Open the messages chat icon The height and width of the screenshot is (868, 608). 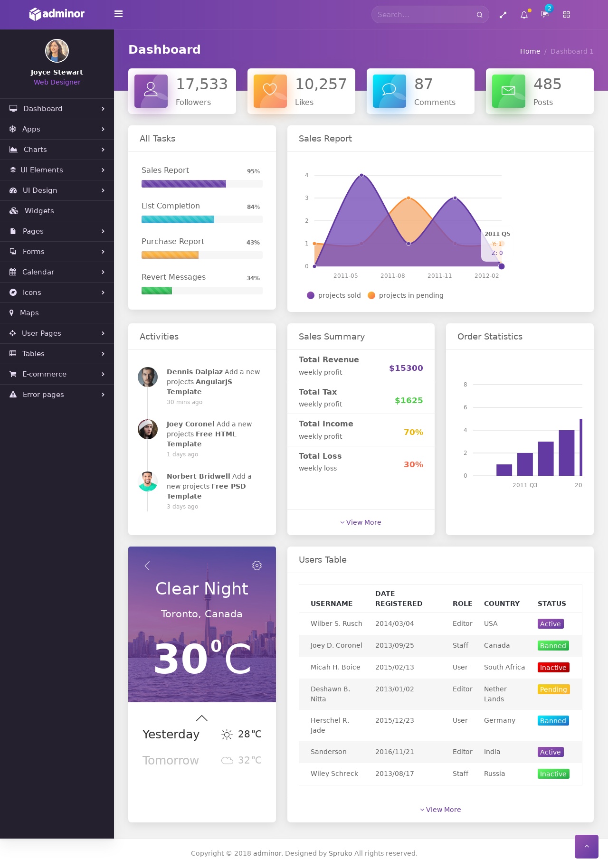coord(545,14)
